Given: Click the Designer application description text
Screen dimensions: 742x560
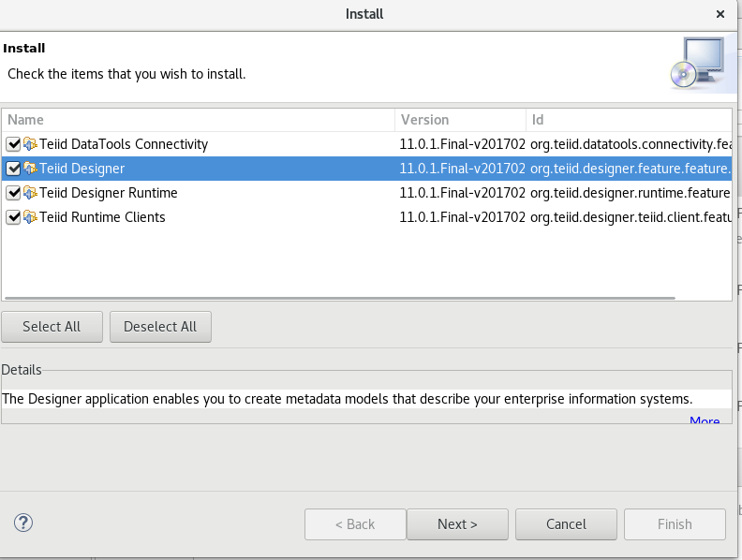Looking at the screenshot, I should 348,399.
